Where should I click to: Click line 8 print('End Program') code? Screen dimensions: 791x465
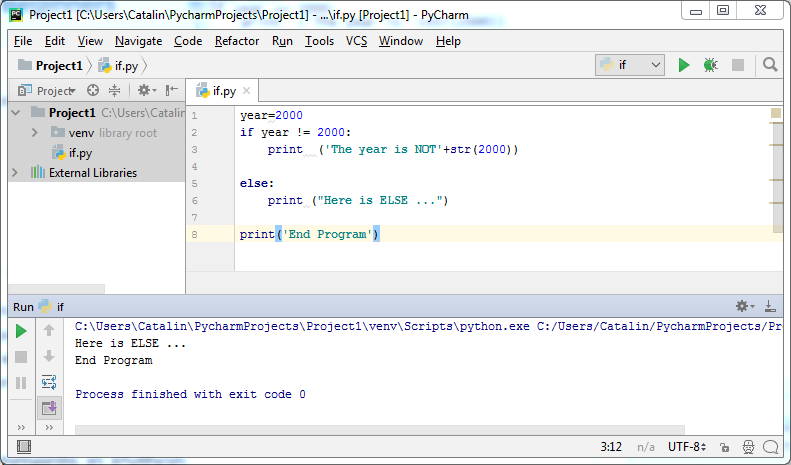click(x=309, y=234)
